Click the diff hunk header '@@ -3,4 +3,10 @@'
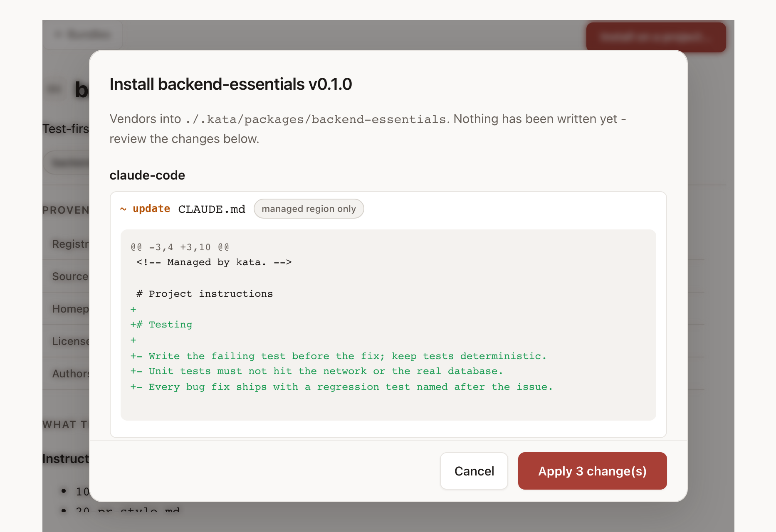The width and height of the screenshot is (776, 532). click(x=180, y=247)
